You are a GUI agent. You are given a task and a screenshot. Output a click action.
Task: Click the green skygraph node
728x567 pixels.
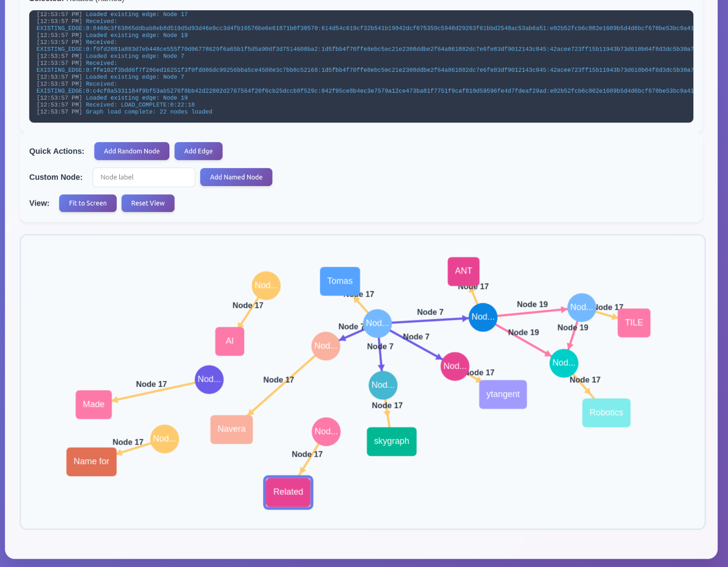coord(391,441)
